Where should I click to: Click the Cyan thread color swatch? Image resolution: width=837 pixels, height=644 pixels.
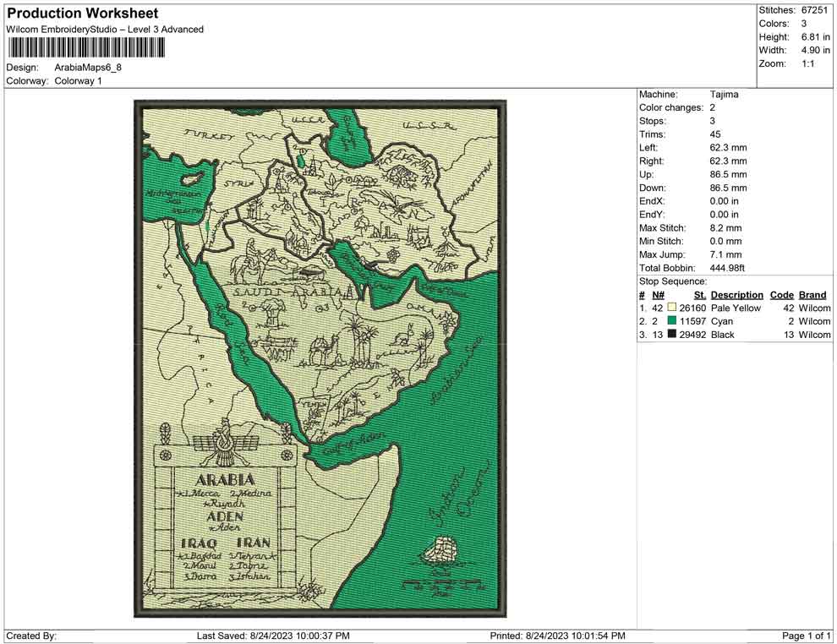[x=672, y=322]
